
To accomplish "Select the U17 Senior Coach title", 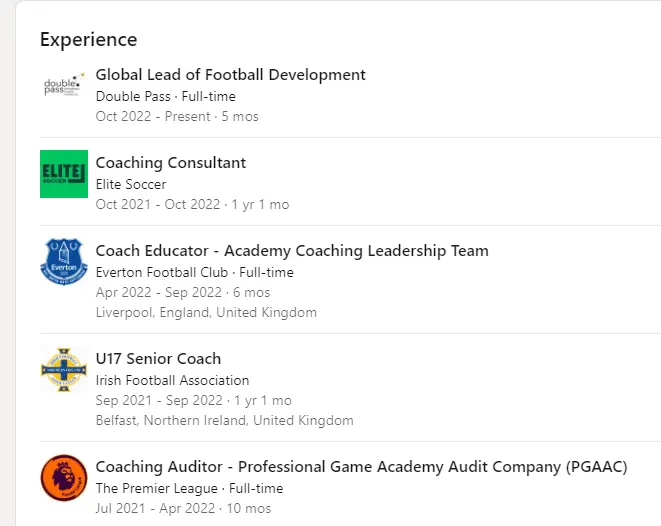I will (x=158, y=359).
